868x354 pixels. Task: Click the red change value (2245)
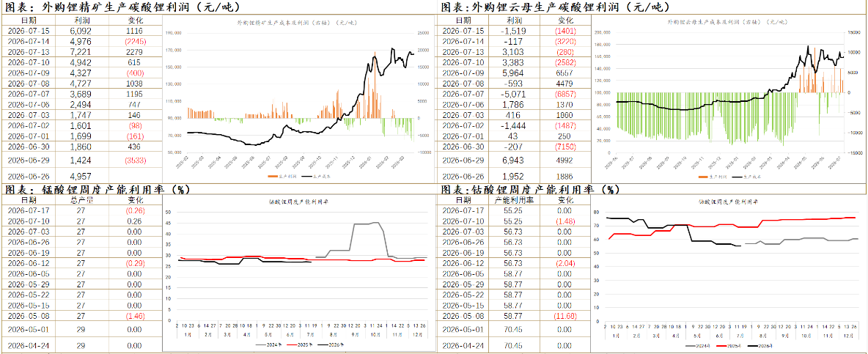pos(134,42)
